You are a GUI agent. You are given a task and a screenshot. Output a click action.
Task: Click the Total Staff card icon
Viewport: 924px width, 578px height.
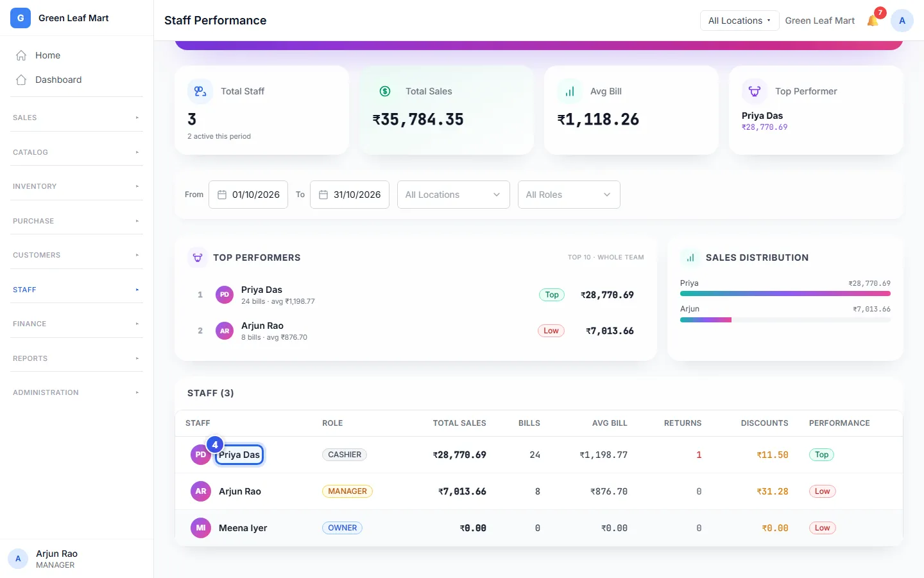(200, 91)
